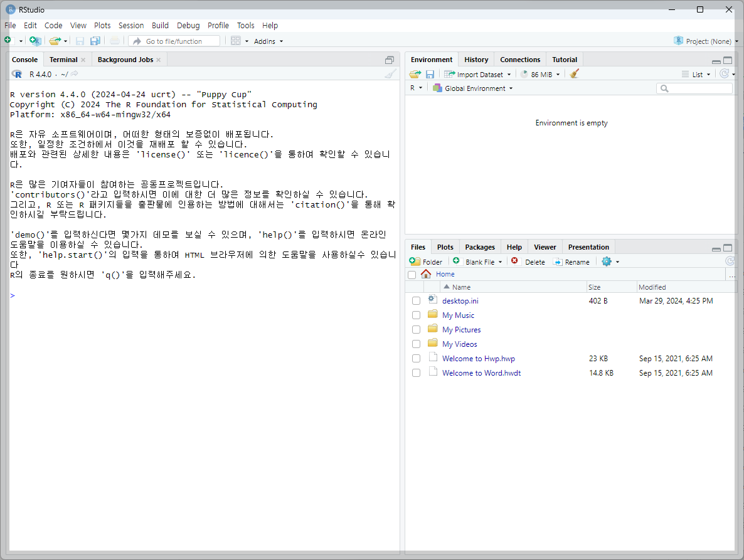Viewport: 744px width, 560px height.
Task: Click the view working directory arrow in console
Action: [75, 74]
